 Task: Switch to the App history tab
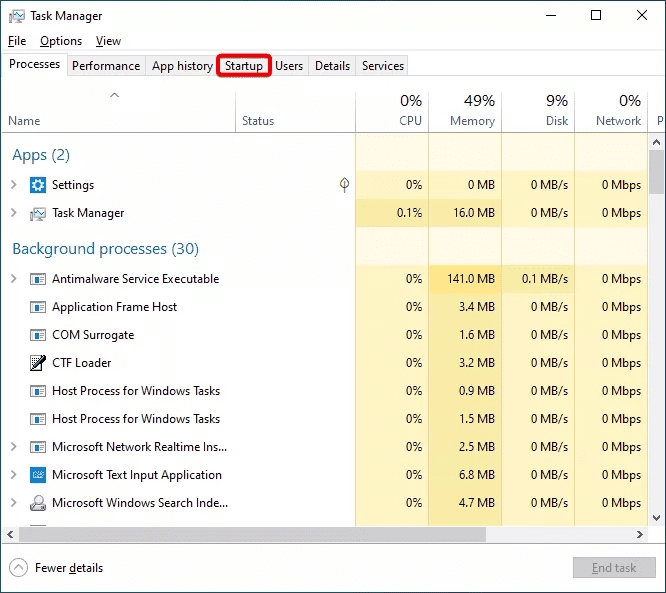pyautogui.click(x=182, y=66)
